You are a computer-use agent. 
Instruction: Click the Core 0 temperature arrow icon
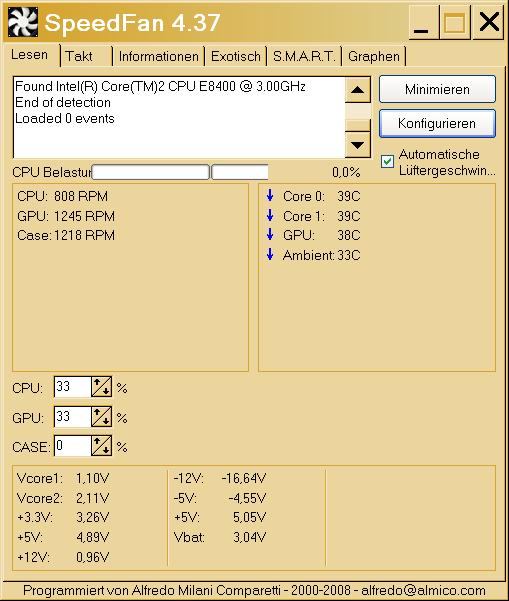tap(270, 195)
